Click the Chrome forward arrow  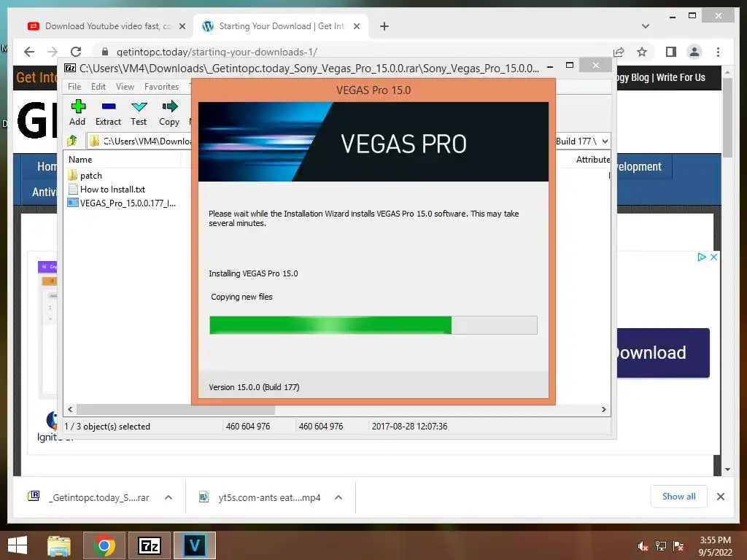[53, 52]
